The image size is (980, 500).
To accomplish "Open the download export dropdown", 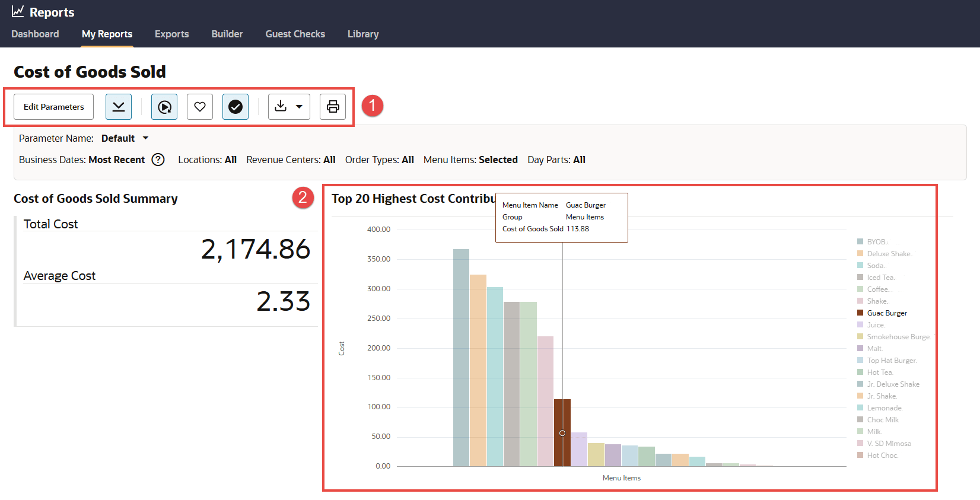I will 289,107.
